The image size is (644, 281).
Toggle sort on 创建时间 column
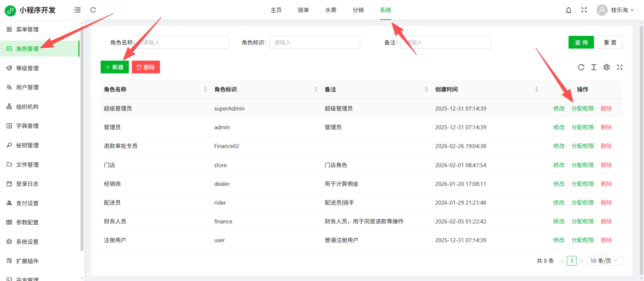537,89
